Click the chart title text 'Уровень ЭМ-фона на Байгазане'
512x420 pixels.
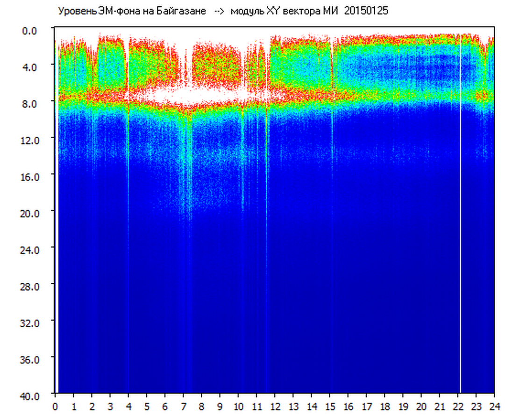pos(132,11)
